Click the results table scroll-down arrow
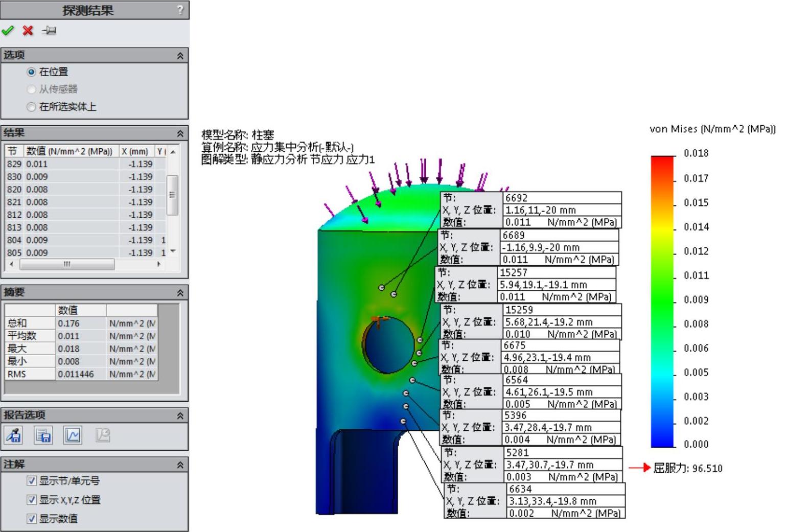 point(173,251)
